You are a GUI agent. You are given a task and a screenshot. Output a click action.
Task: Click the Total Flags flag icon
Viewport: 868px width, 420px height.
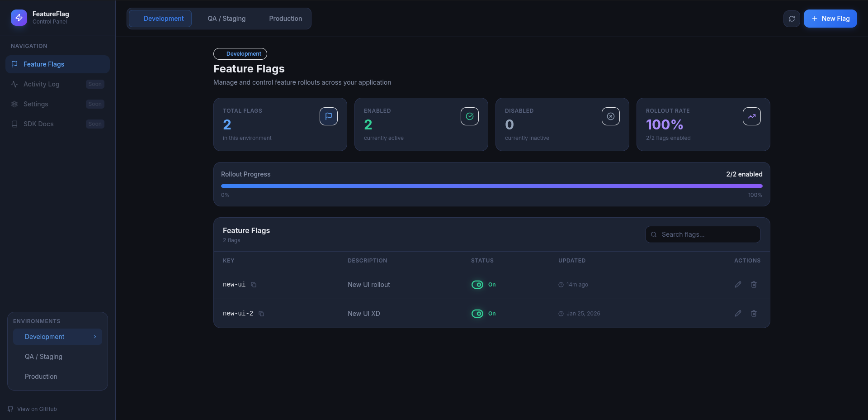329,116
